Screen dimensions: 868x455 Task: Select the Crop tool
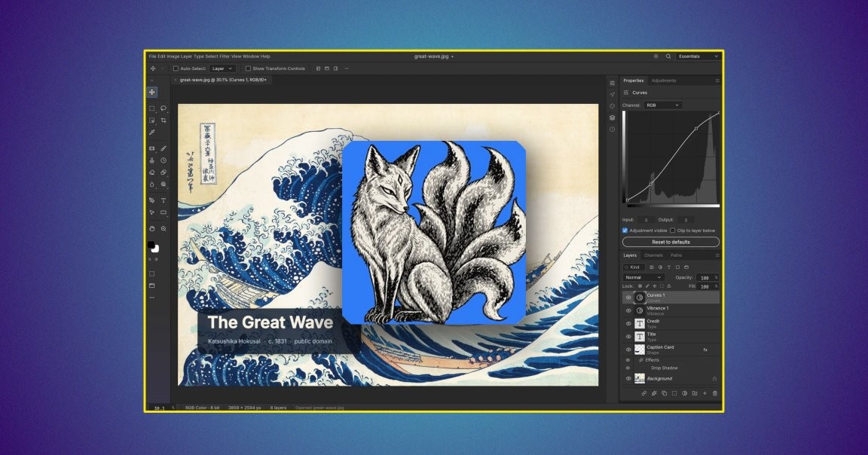point(164,120)
